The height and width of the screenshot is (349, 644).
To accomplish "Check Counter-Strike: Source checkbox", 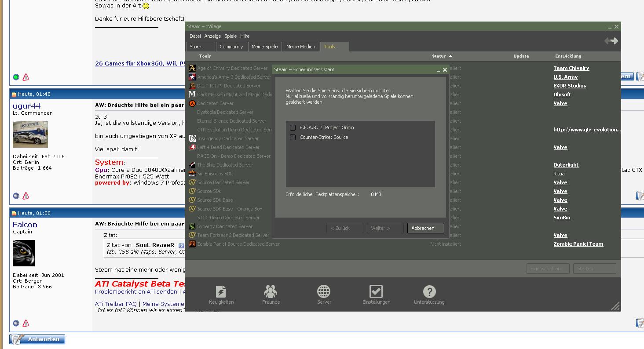I will coord(293,137).
